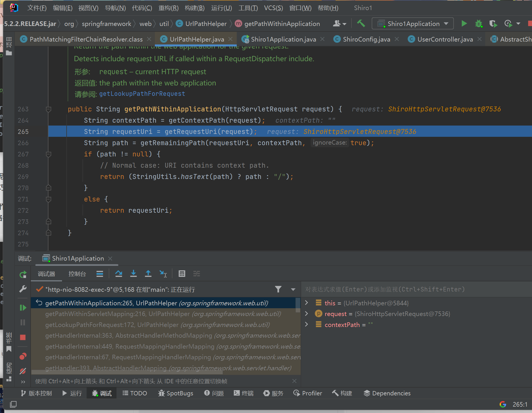
Task: Click the hammer Build project icon
Action: (361, 24)
